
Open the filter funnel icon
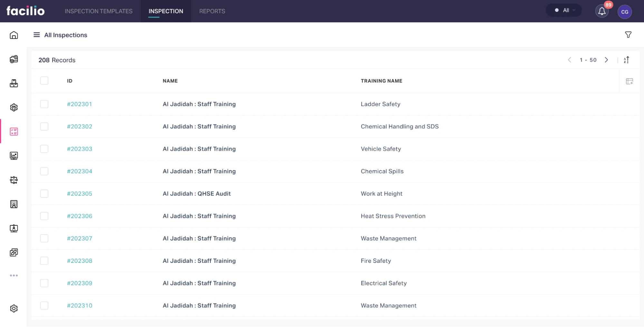[x=628, y=35]
